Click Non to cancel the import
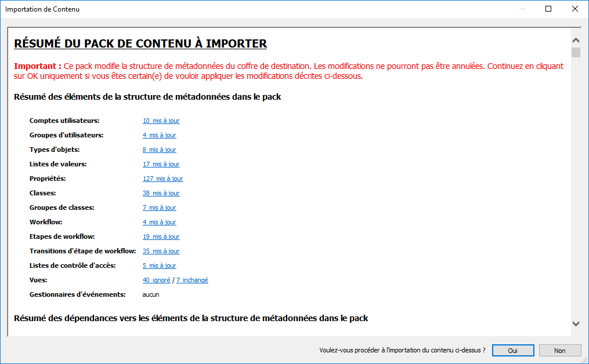Viewport: 589px width, 364px height. (559, 351)
